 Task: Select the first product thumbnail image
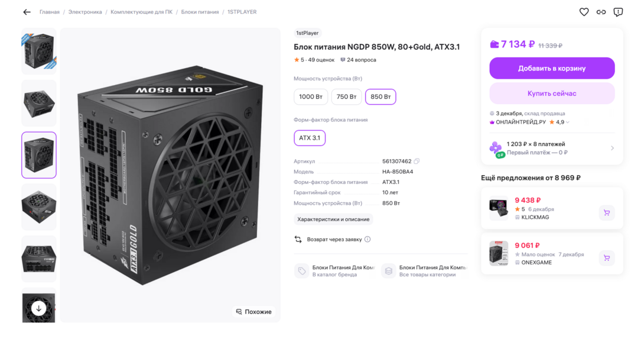[39, 51]
